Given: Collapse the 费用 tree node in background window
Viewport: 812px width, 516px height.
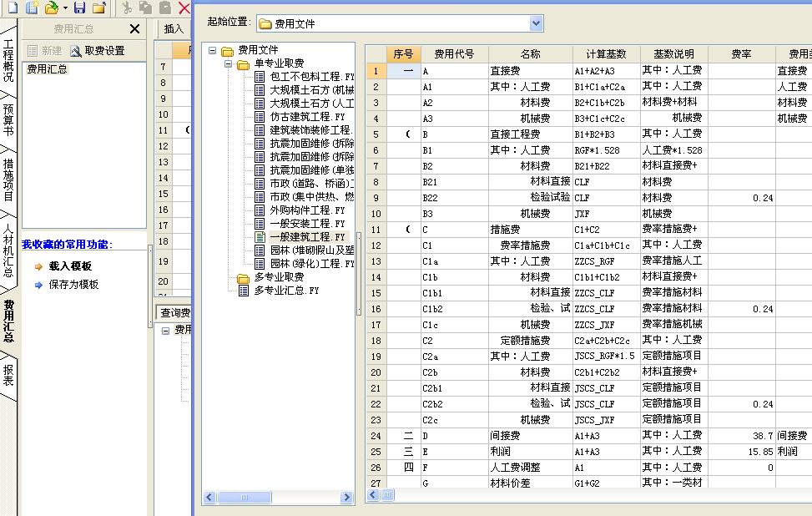Looking at the screenshot, I should (165, 331).
